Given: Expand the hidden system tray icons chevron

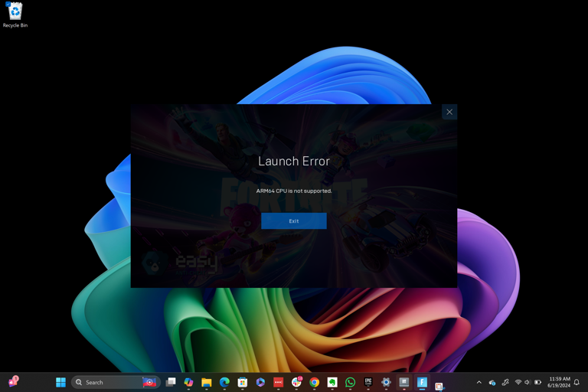Looking at the screenshot, I should (479, 382).
